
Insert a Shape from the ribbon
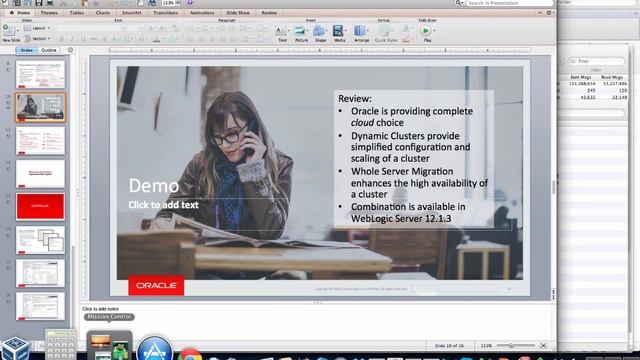(320, 33)
